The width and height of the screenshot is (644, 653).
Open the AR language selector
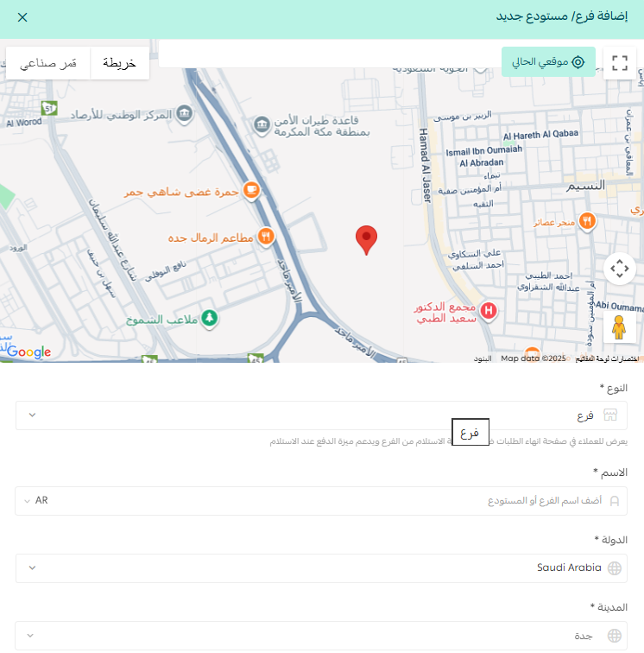pyautogui.click(x=35, y=501)
